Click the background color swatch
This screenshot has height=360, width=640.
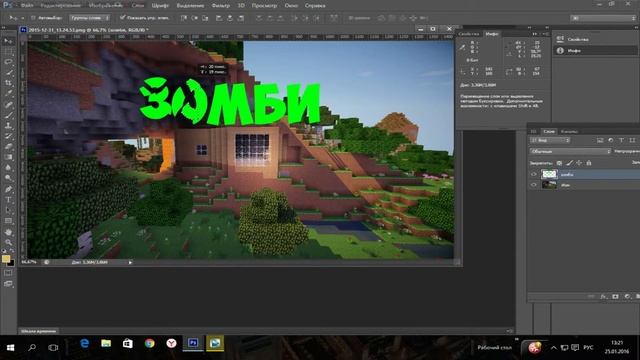click(11, 263)
